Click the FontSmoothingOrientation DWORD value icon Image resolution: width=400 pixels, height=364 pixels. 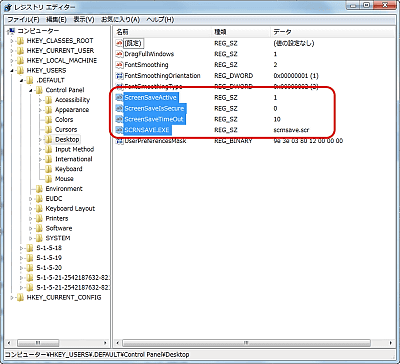pyautogui.click(x=119, y=76)
